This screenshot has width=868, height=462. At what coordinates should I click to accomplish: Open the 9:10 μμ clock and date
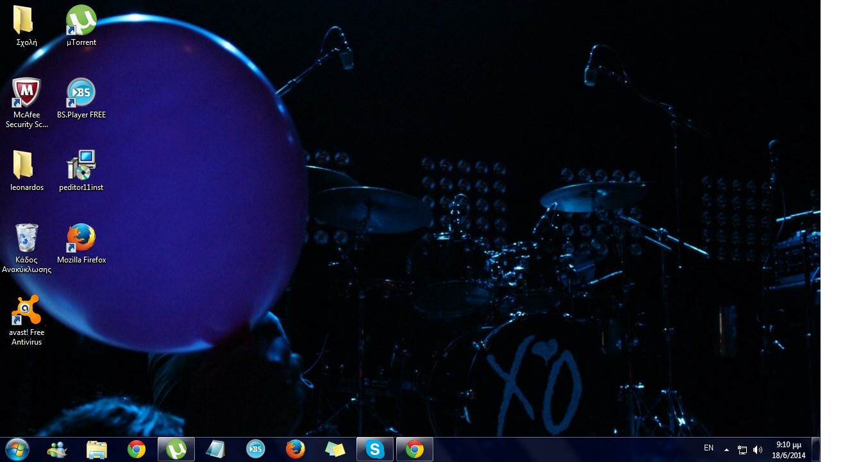[789, 450]
